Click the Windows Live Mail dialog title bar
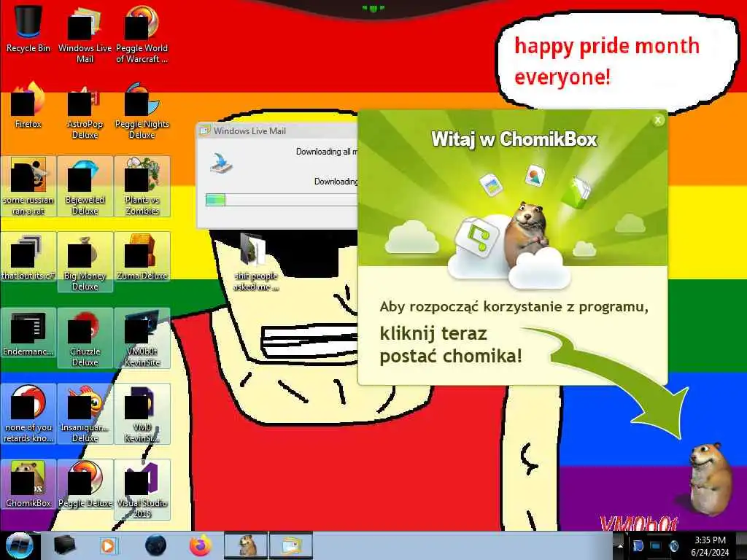This screenshot has width=747, height=560. [x=277, y=131]
